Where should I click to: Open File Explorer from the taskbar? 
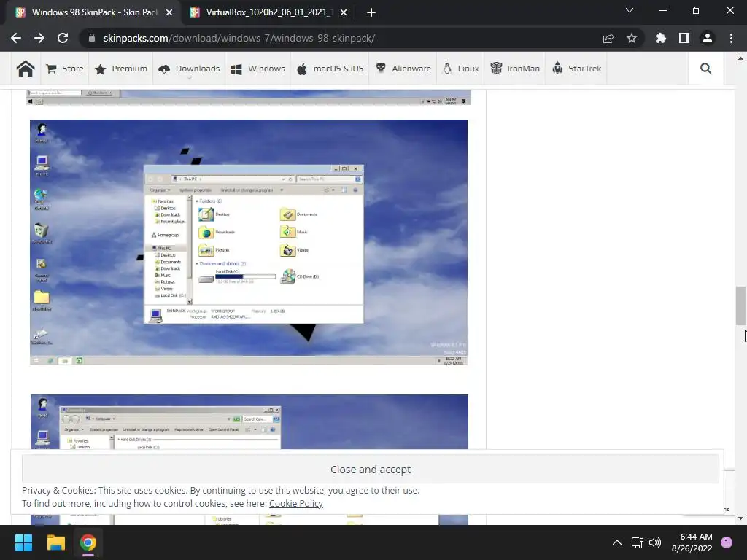[55, 542]
